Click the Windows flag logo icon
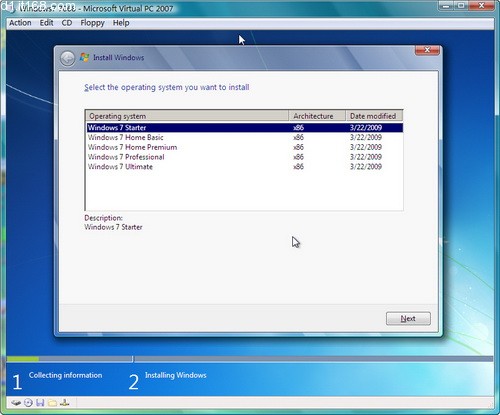500x415 pixels. (x=84, y=57)
